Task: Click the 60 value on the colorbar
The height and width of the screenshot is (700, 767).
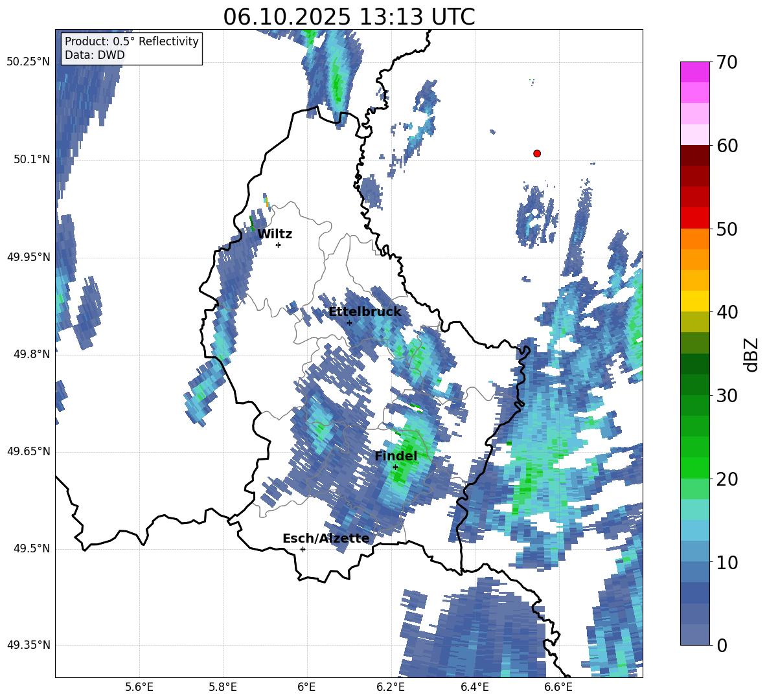Action: point(727,146)
